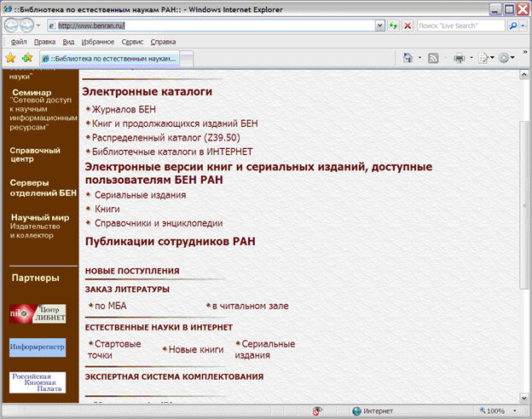
Task: Open the Сервис menu
Action: pos(132,41)
